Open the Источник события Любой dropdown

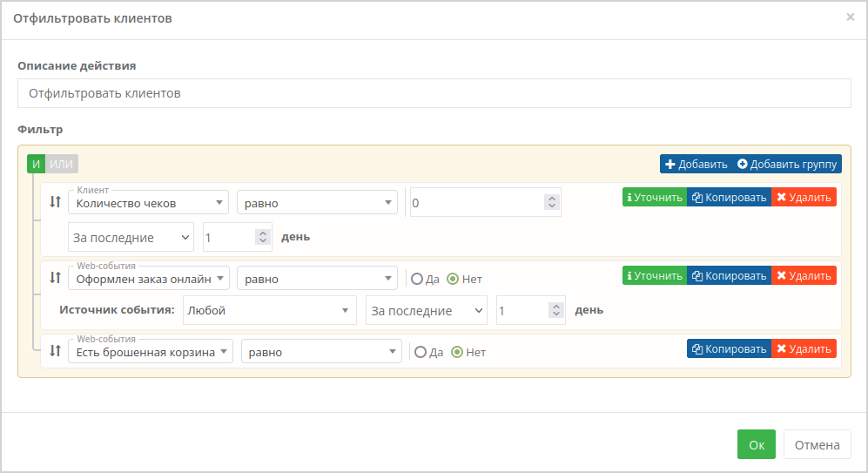pos(270,310)
